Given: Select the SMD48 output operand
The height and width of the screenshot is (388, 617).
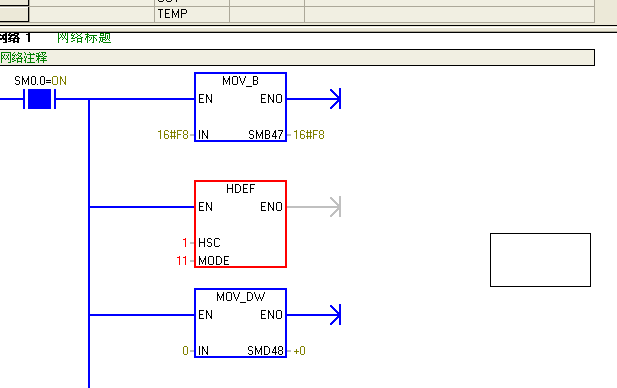Looking at the screenshot, I should [265, 350].
